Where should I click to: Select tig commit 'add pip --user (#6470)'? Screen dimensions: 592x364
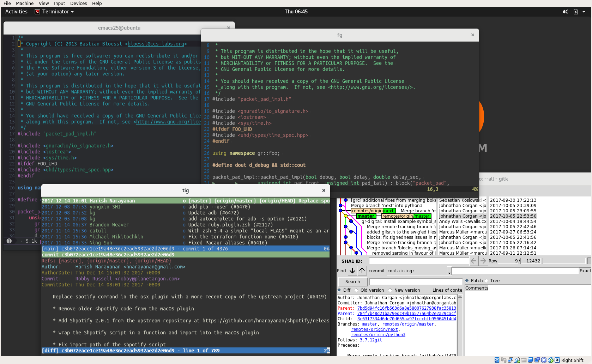tap(185, 207)
